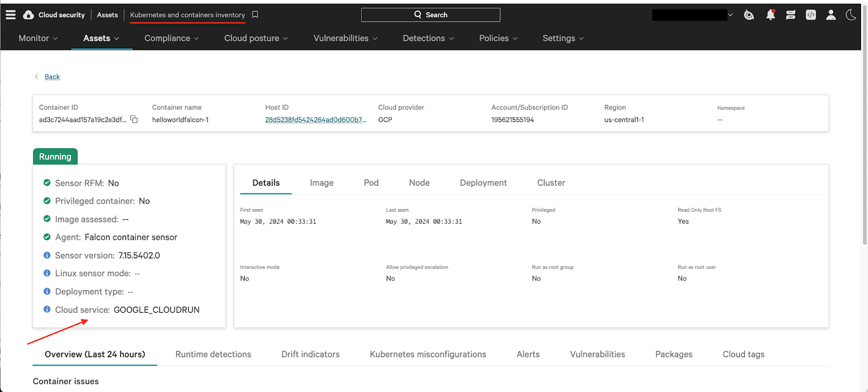Expand the Vulnerabilities navigation menu
The height and width of the screenshot is (392, 868).
(x=346, y=38)
